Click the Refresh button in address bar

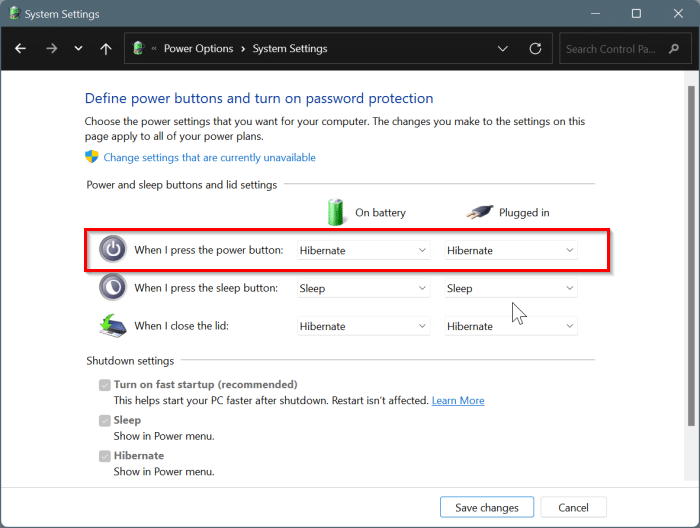[535, 49]
